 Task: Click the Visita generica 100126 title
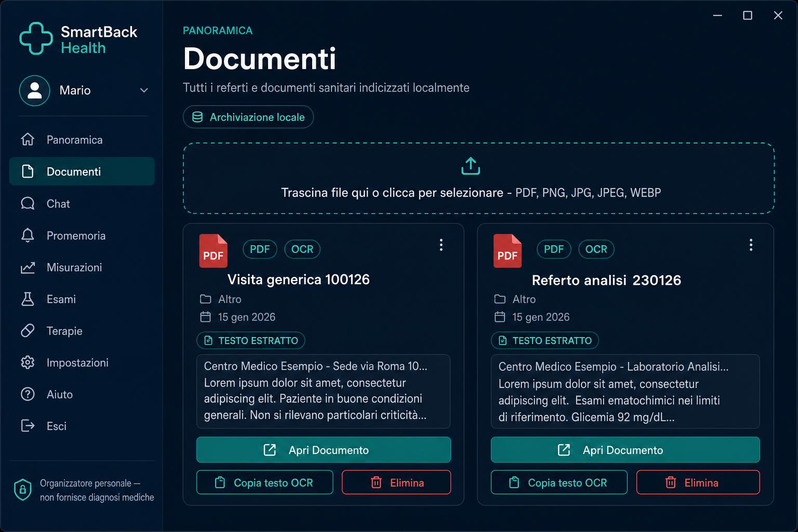click(x=299, y=280)
